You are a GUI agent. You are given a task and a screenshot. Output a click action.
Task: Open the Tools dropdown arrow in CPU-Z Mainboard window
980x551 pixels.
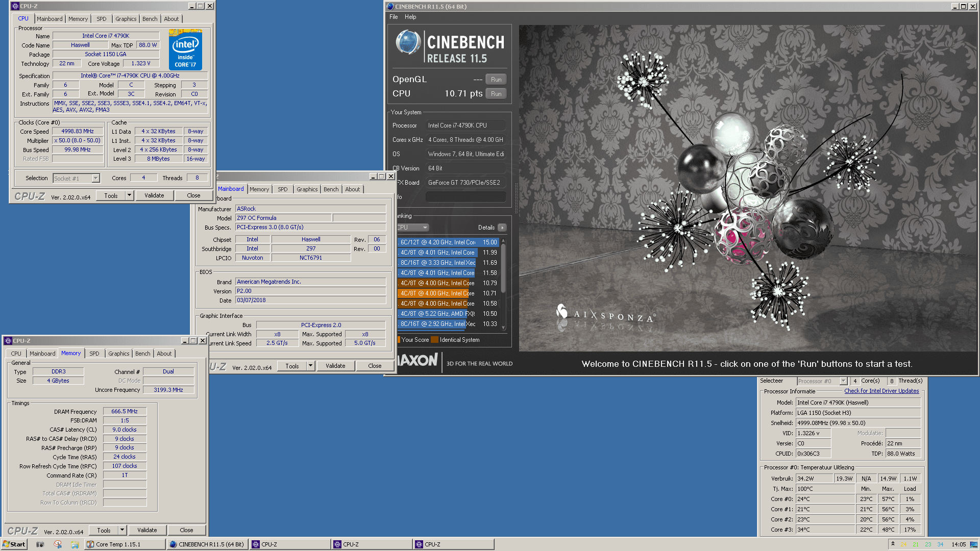[x=310, y=366]
